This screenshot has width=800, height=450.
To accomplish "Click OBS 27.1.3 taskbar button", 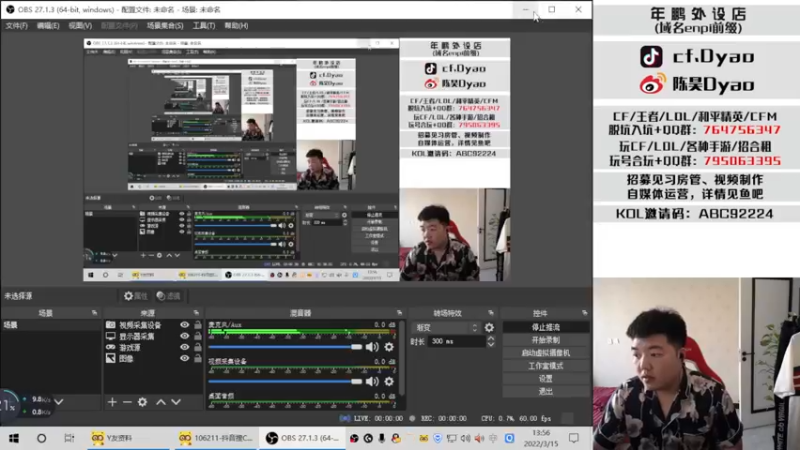I will point(304,438).
